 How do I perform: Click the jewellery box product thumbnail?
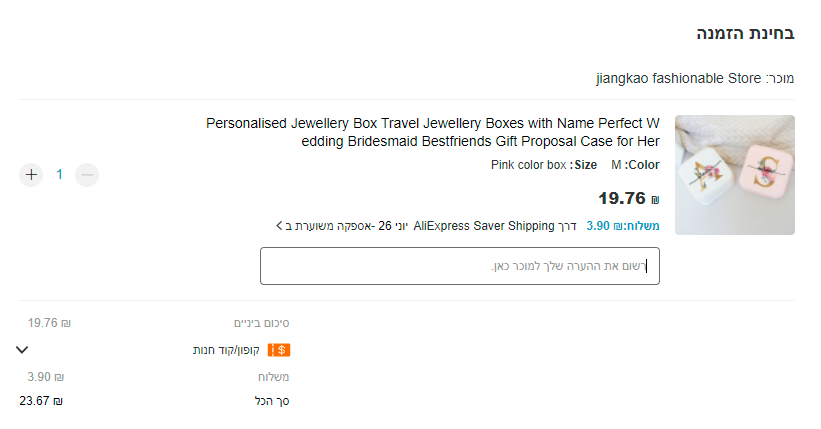click(x=734, y=175)
